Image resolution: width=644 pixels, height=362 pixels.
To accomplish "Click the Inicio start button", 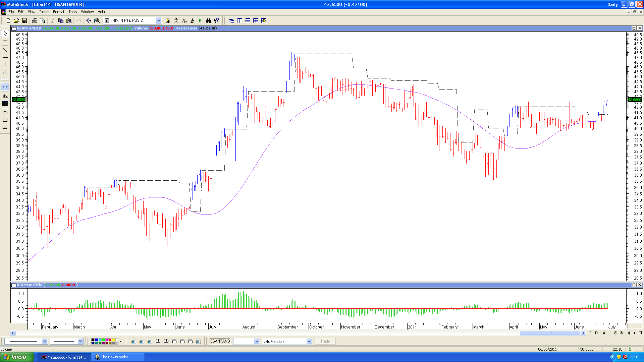I will pyautogui.click(x=17, y=357).
